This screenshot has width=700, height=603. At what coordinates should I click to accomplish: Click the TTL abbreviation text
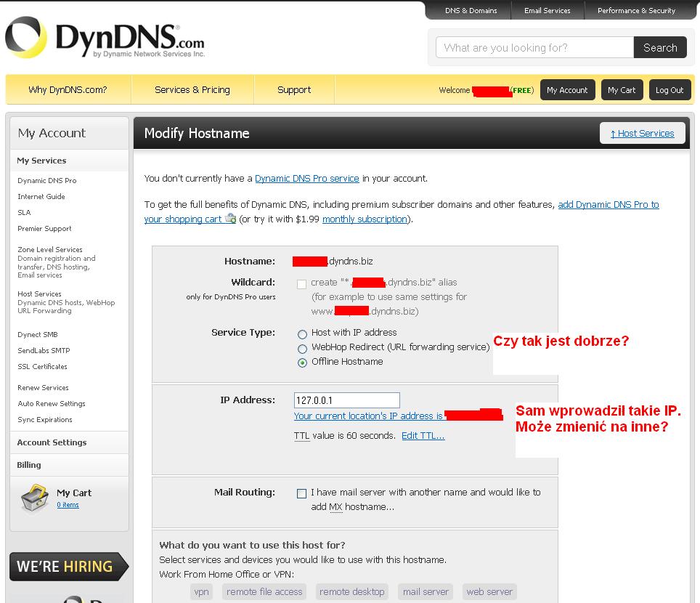click(302, 435)
